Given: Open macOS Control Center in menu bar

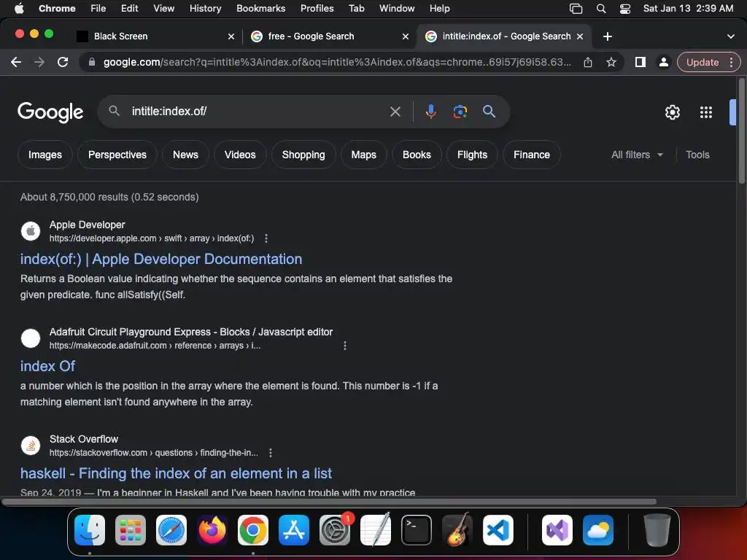Looking at the screenshot, I should click(x=625, y=9).
